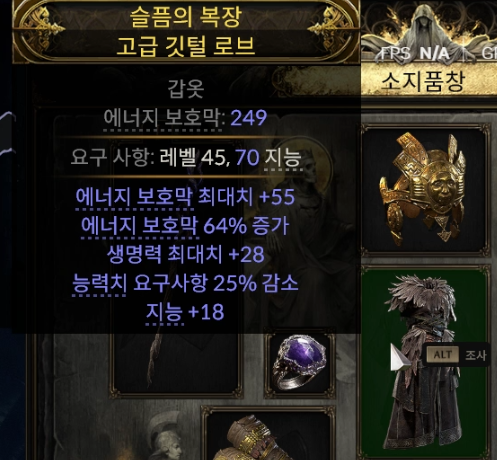Click the FRS N/A indicator
Image resolution: width=497 pixels, height=460 pixels.
(x=415, y=53)
